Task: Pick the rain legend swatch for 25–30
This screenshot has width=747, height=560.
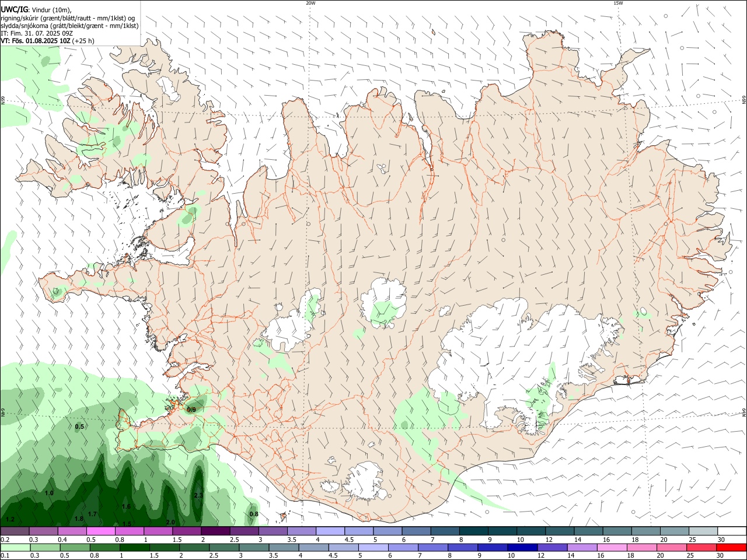Action: click(702, 548)
